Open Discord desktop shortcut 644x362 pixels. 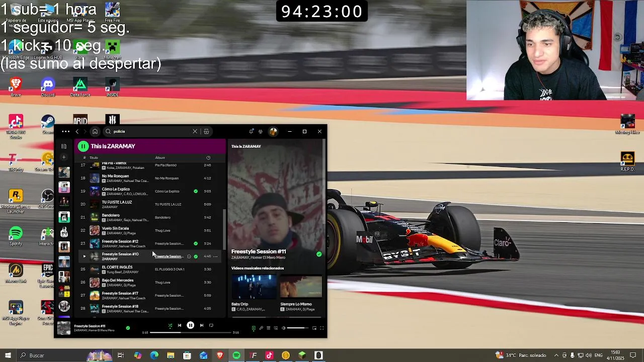pyautogui.click(x=48, y=87)
